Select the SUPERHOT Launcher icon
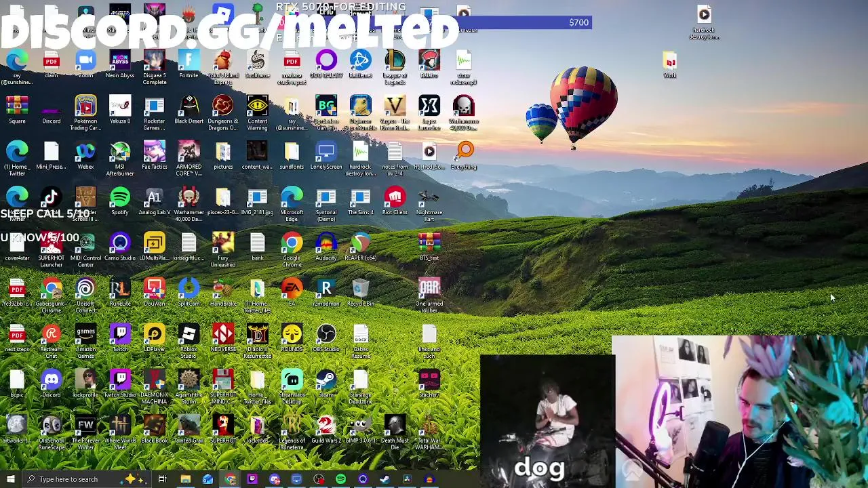The height and width of the screenshot is (488, 868). [51, 243]
